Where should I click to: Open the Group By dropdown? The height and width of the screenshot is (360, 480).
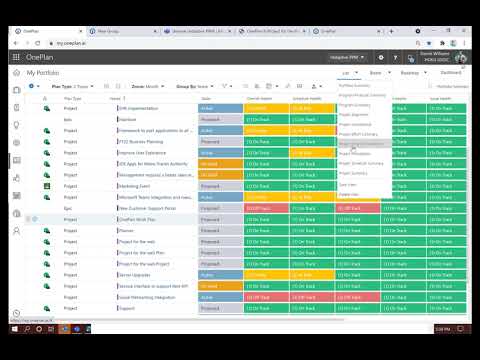coord(195,86)
